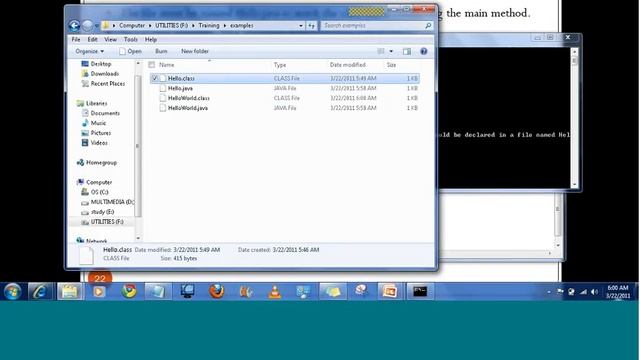
Task: Open the Edit menu
Action: (93, 40)
